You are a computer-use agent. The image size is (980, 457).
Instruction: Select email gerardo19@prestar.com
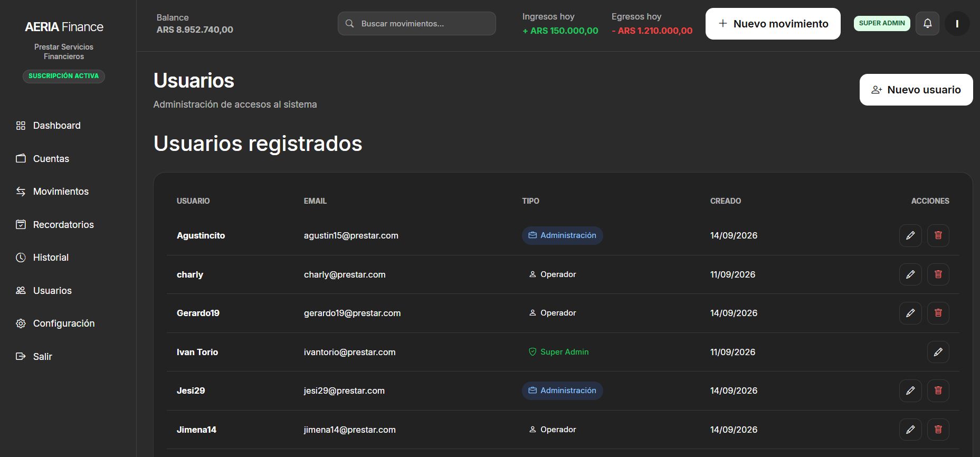pyautogui.click(x=352, y=313)
